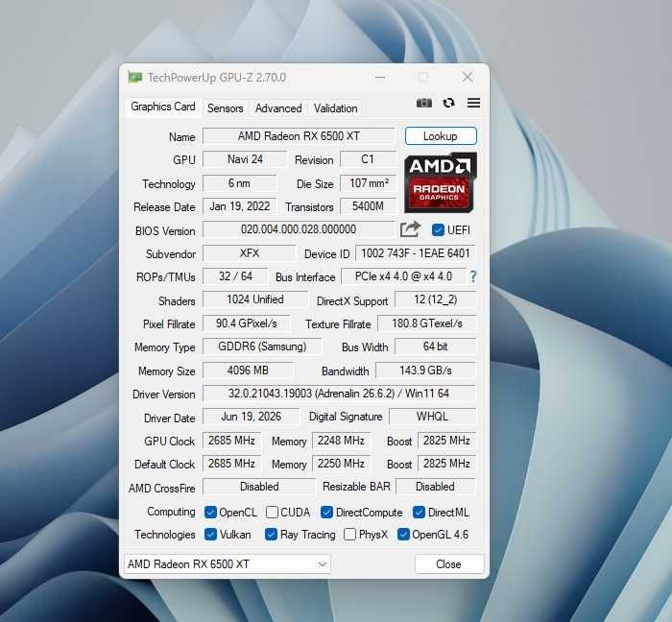Click the Memory Size value 4096 MB

(x=248, y=371)
